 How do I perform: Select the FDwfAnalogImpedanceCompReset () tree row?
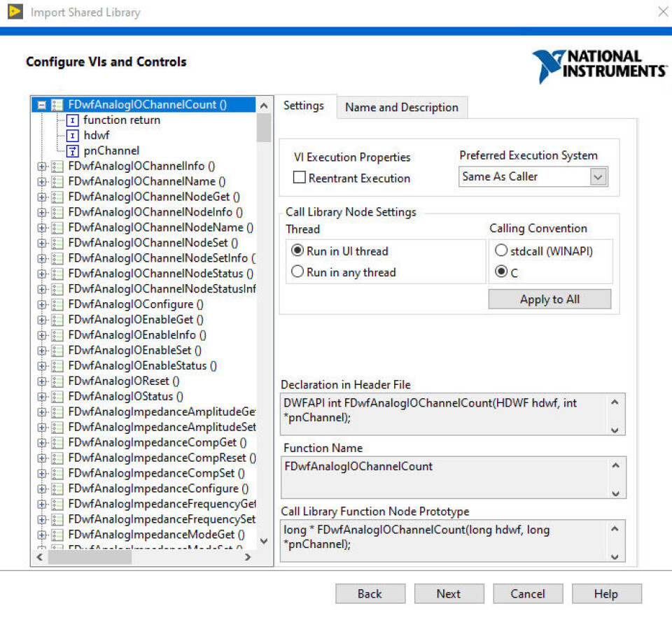coord(162,458)
